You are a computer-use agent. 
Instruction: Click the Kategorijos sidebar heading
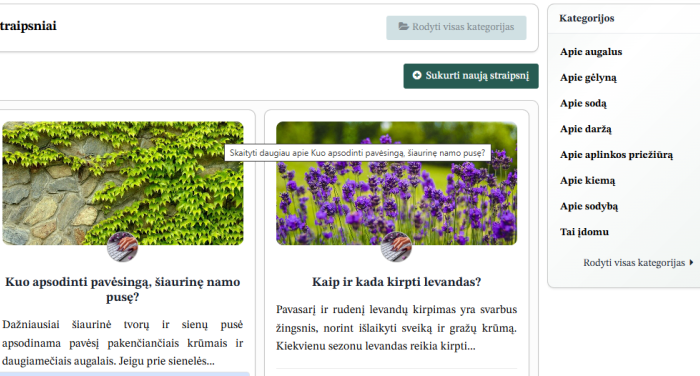tap(587, 18)
